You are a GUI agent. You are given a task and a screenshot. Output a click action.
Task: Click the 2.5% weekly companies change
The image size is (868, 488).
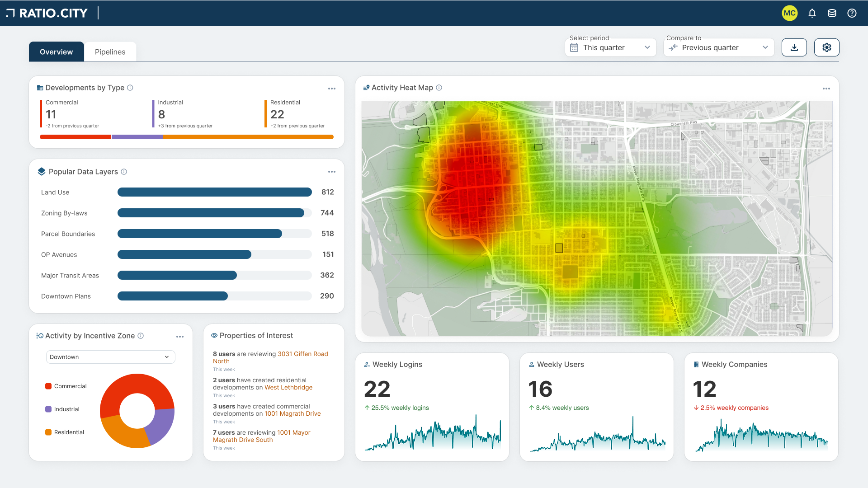click(731, 408)
